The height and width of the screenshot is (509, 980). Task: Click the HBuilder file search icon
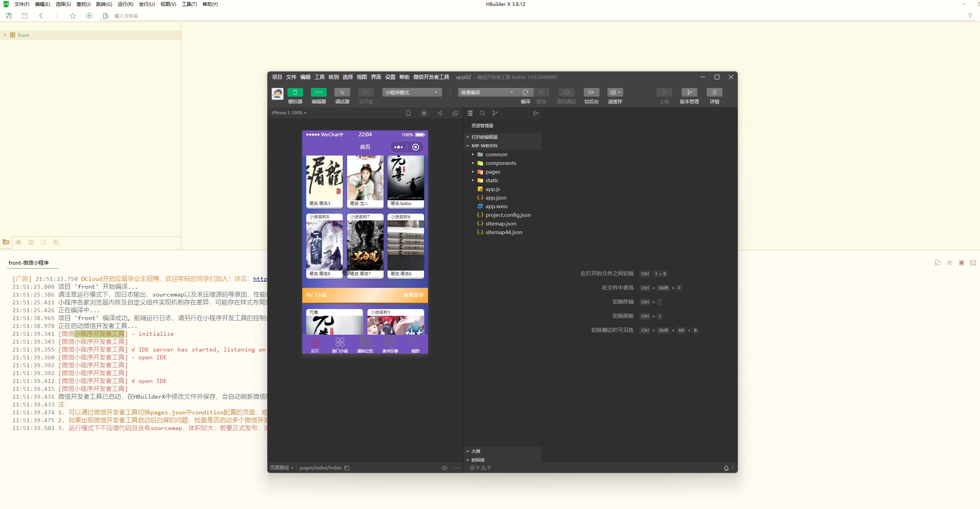point(106,16)
